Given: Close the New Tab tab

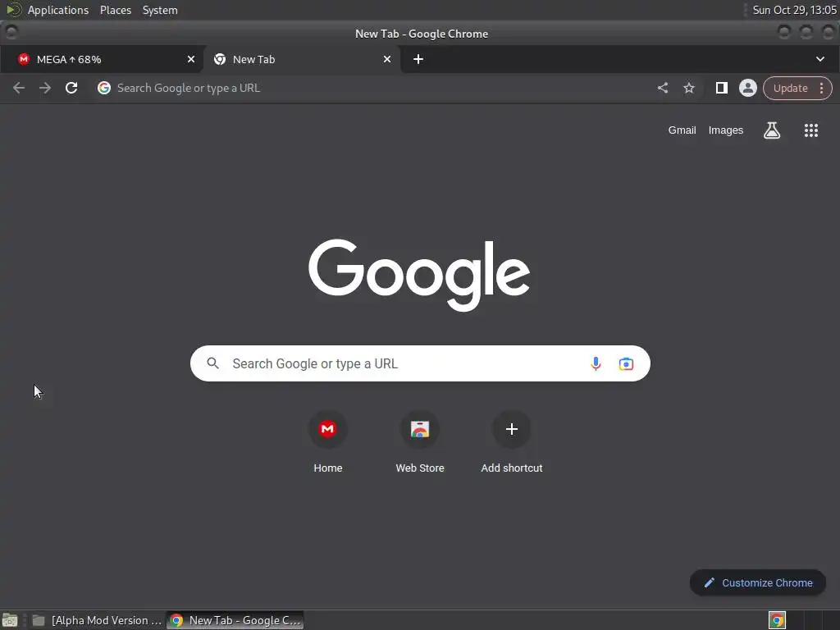Looking at the screenshot, I should (387, 59).
